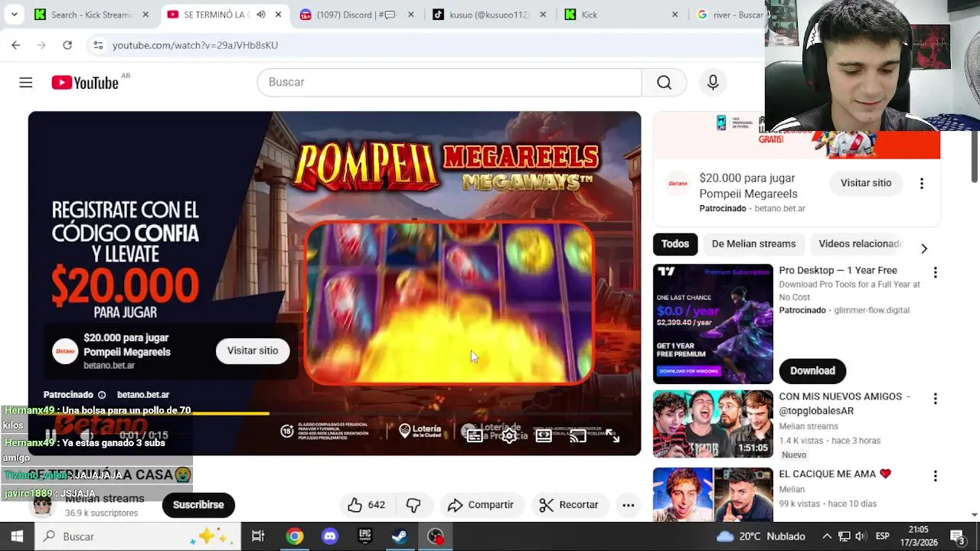This screenshot has width=980, height=551.
Task: Open options for CON MIS NUEVOS AMIGOS video
Action: coord(935,399)
